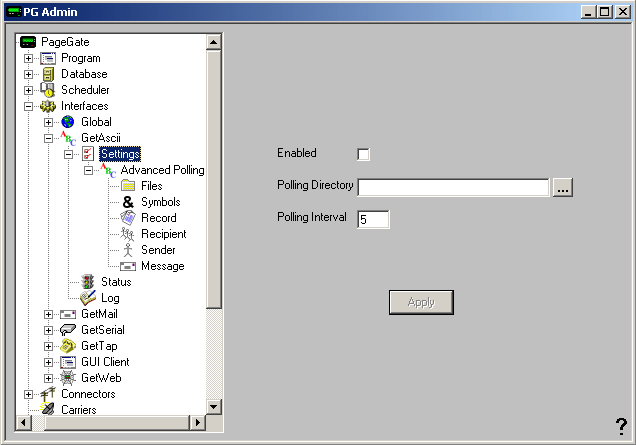Viewport: 636px width, 445px height.
Task: Click the Connectors utility pole icon
Action: tap(47, 394)
